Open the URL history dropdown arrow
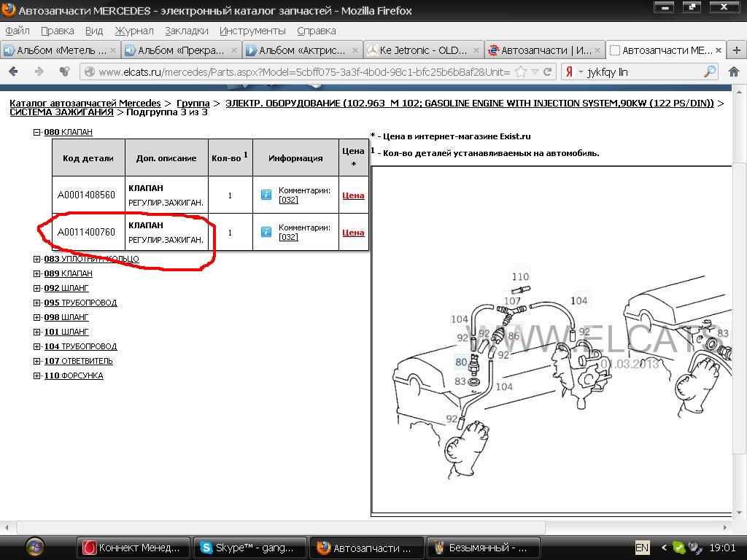 535,72
